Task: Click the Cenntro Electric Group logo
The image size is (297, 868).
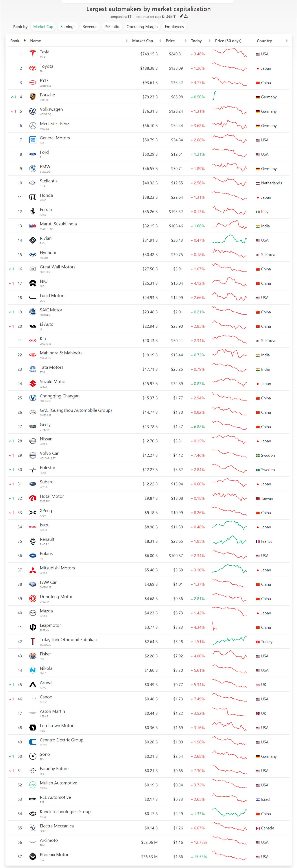Action: tap(33, 742)
